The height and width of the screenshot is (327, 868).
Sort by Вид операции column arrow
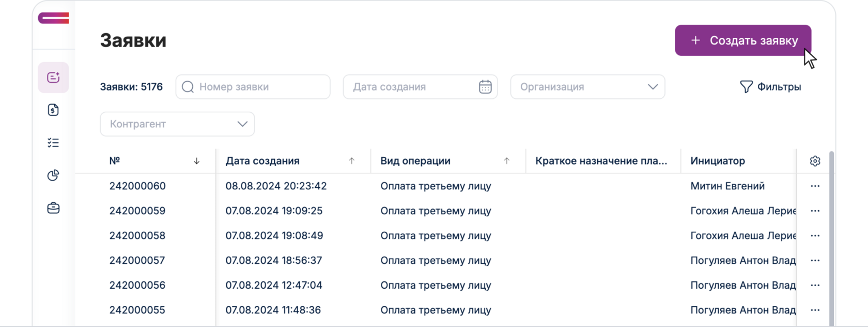(x=506, y=161)
